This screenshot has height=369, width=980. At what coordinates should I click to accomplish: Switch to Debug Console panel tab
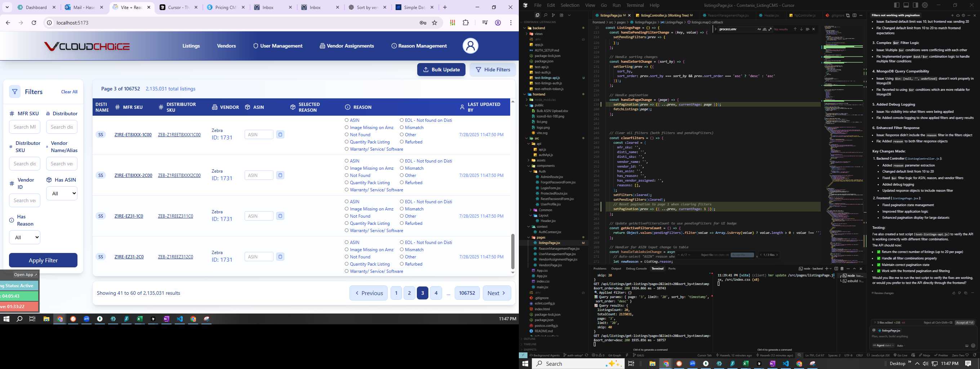pyautogui.click(x=636, y=268)
